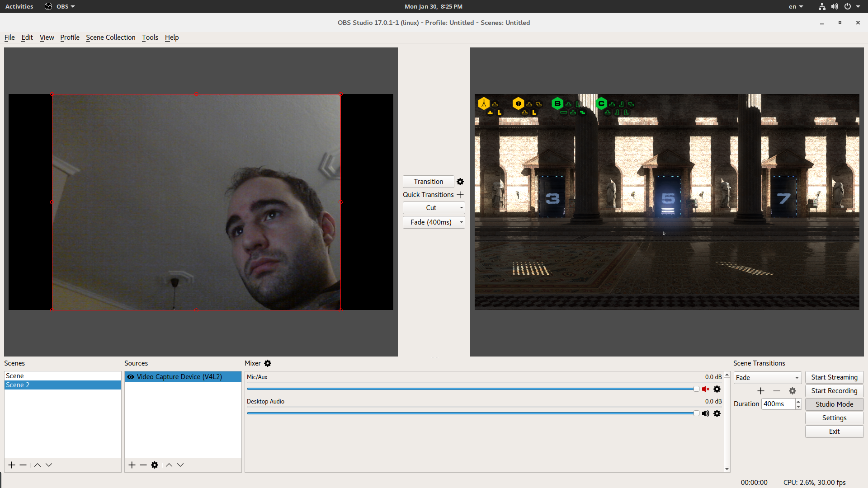Viewport: 868px width, 488px height.
Task: Toggle visibility of Video Capture Device source
Action: pos(131,377)
